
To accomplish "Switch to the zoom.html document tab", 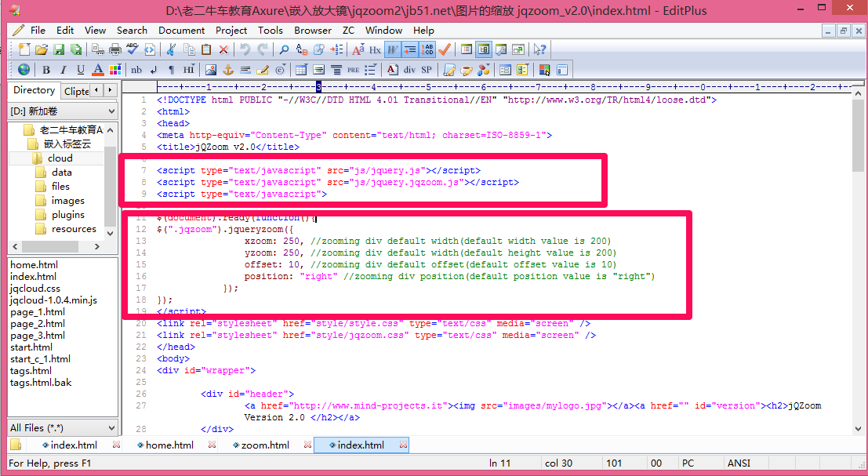I will (x=265, y=445).
